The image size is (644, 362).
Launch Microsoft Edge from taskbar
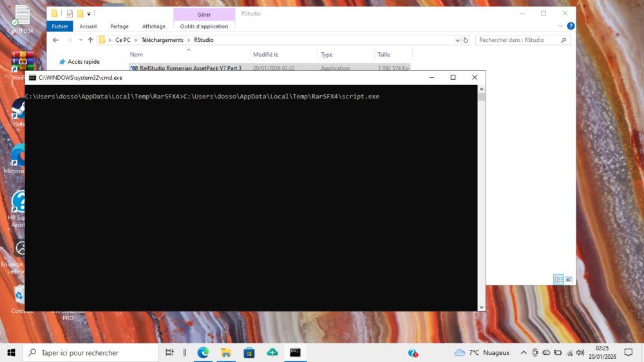pos(203,352)
